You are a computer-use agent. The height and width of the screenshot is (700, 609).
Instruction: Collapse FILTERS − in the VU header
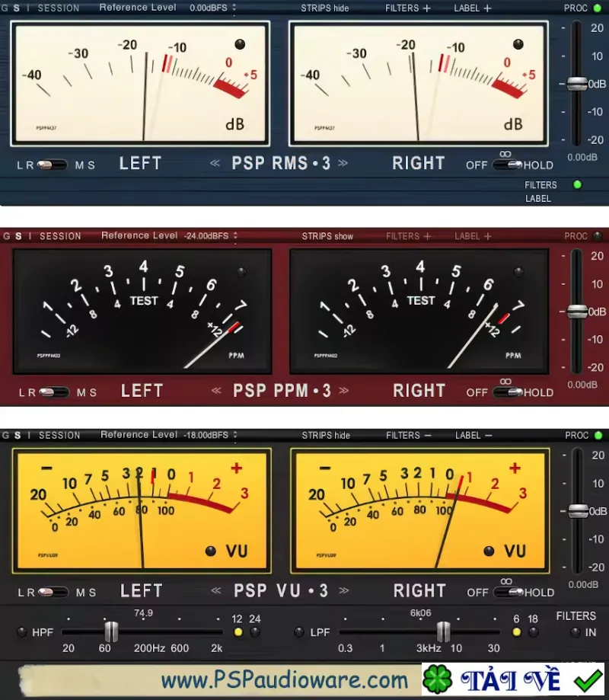click(409, 435)
